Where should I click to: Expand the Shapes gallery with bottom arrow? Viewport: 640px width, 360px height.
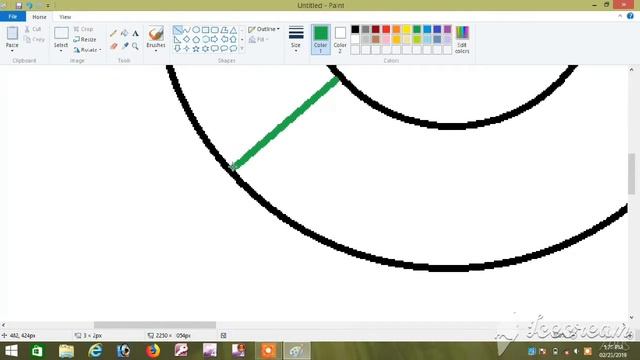(242, 49)
